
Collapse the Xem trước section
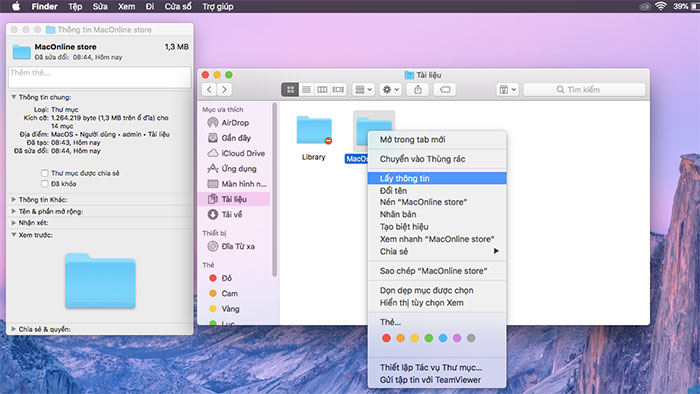click(14, 235)
